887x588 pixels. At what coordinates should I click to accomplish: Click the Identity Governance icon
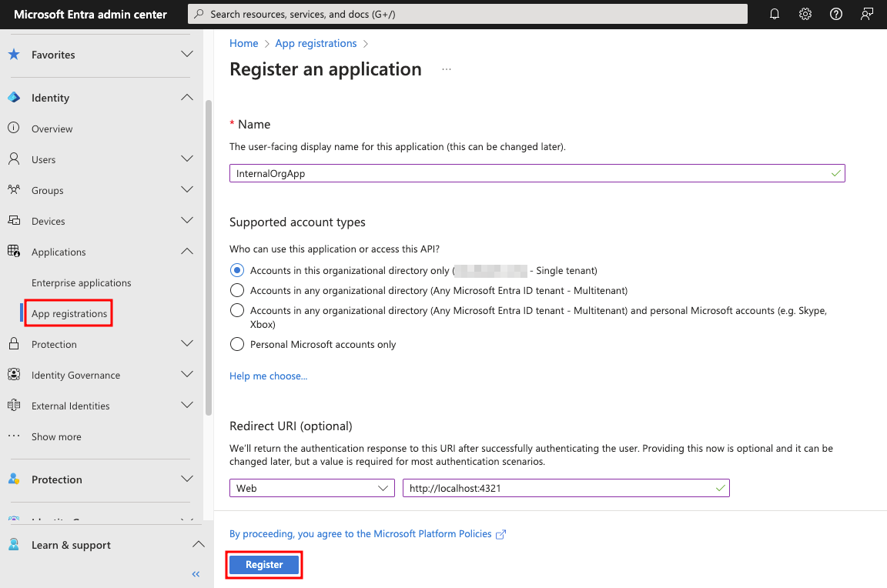click(14, 374)
